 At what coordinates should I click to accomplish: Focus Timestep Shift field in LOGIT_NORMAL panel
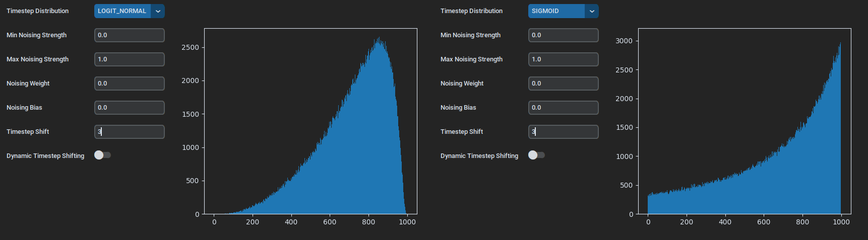coord(130,132)
